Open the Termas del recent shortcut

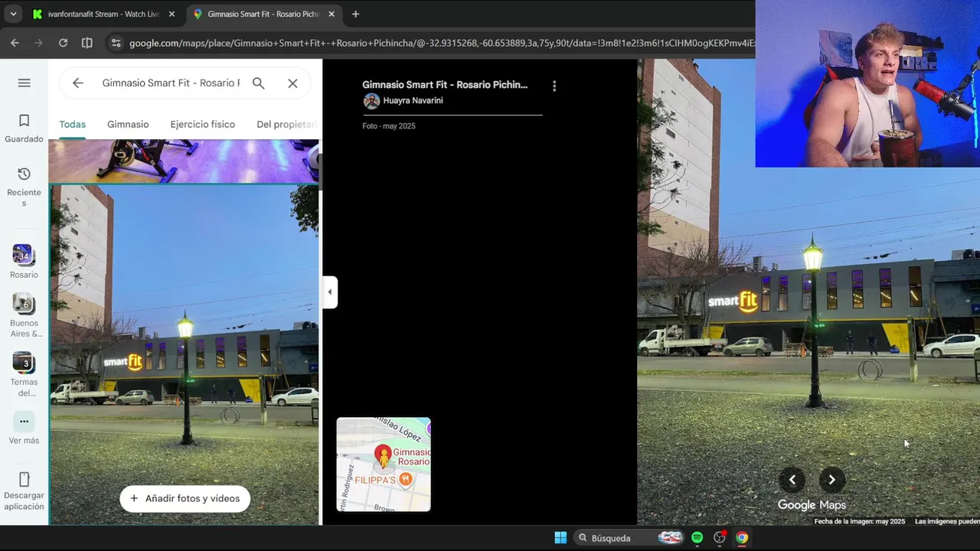24,375
